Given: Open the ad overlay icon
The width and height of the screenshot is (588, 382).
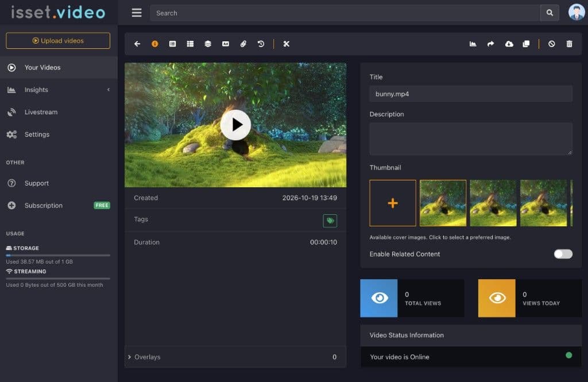Looking at the screenshot, I should [x=225, y=44].
